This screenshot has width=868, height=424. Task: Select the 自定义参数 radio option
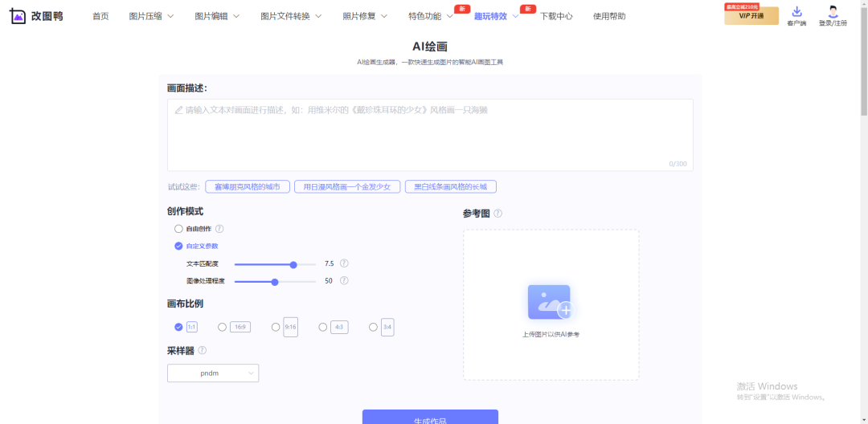(178, 246)
